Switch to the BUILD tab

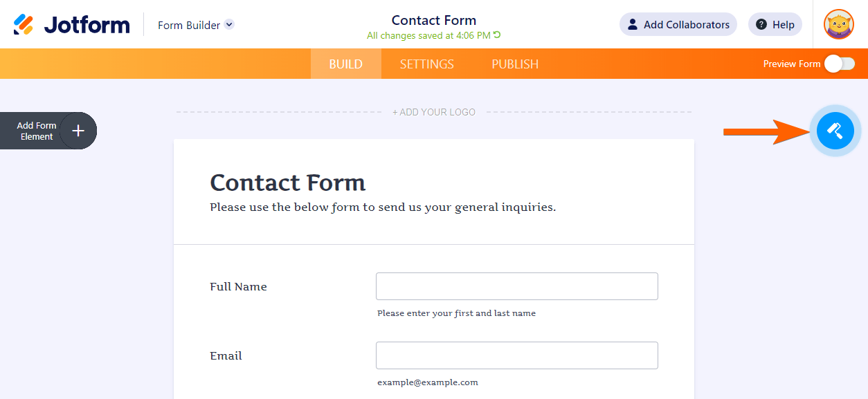(345, 64)
